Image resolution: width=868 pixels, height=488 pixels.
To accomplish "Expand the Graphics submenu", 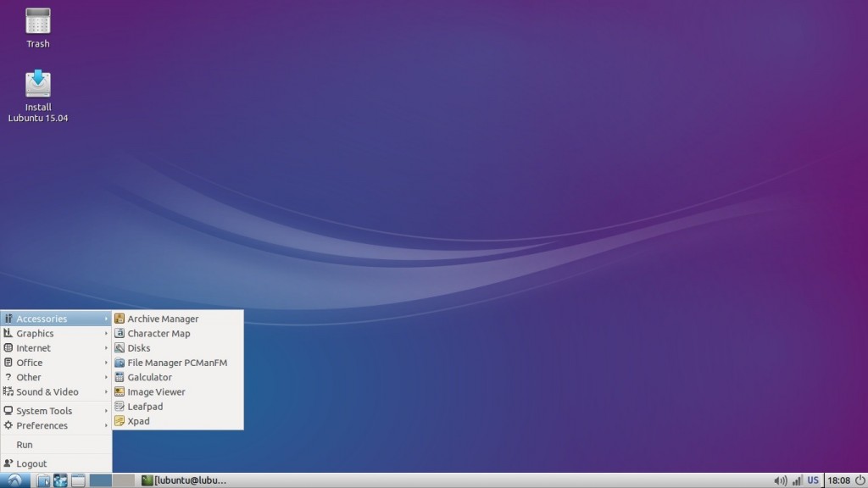I will click(34, 333).
